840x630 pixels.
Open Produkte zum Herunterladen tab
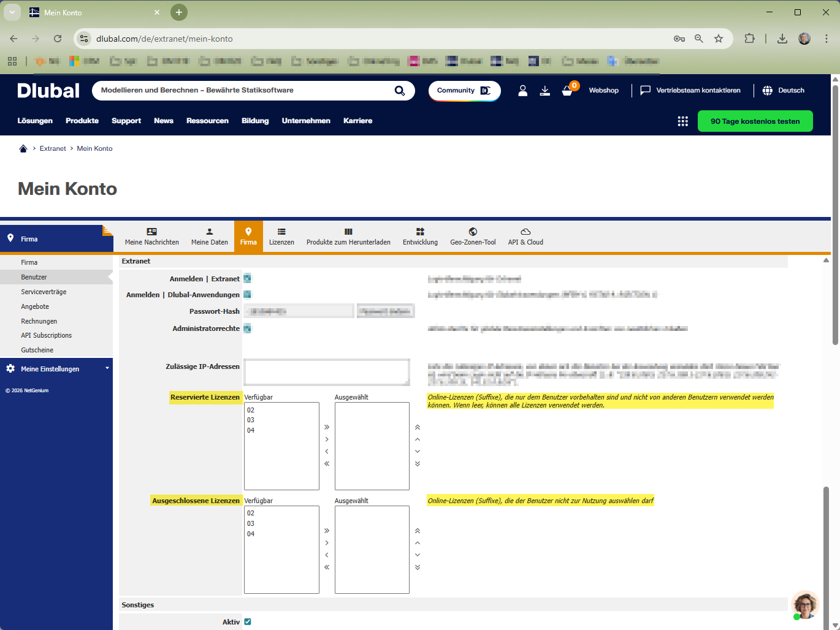tap(348, 237)
